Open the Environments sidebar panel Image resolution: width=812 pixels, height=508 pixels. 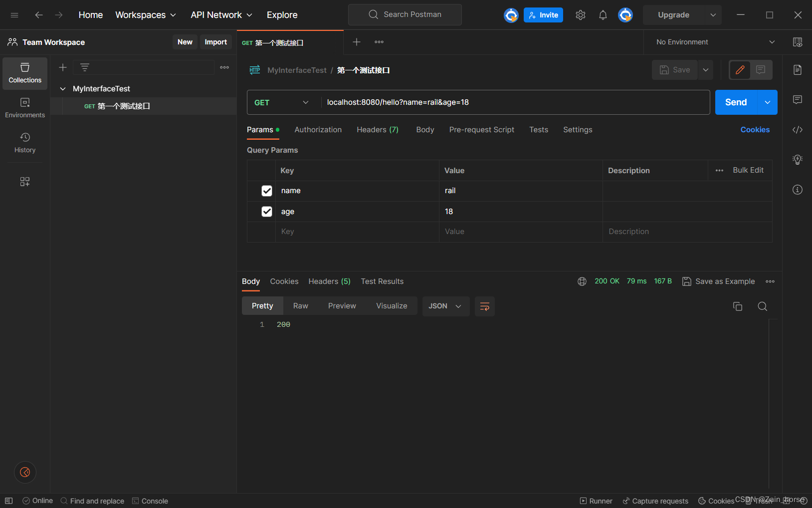coord(25,108)
